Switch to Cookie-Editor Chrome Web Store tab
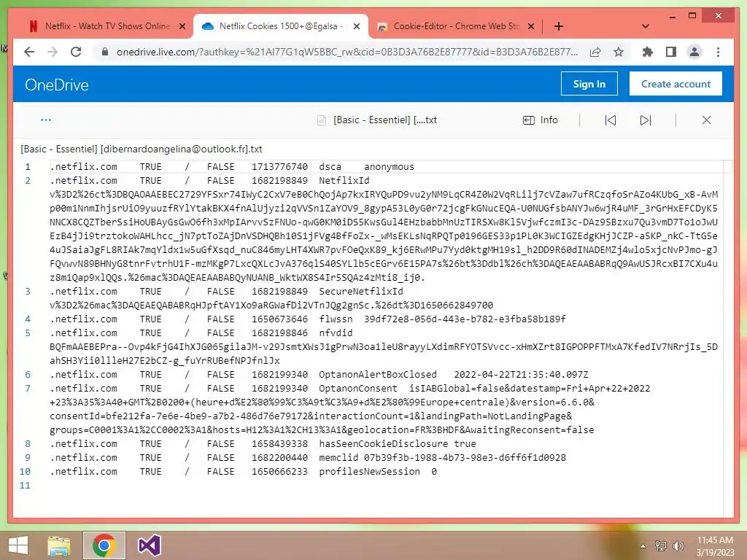Viewport: 747px width, 560px height. (456, 26)
